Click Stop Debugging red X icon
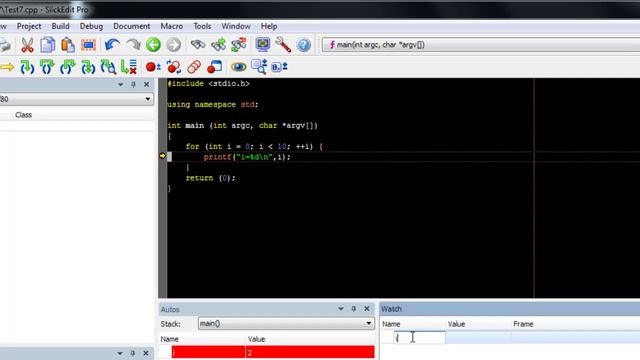This screenshot has height=360, width=640. (x=129, y=67)
